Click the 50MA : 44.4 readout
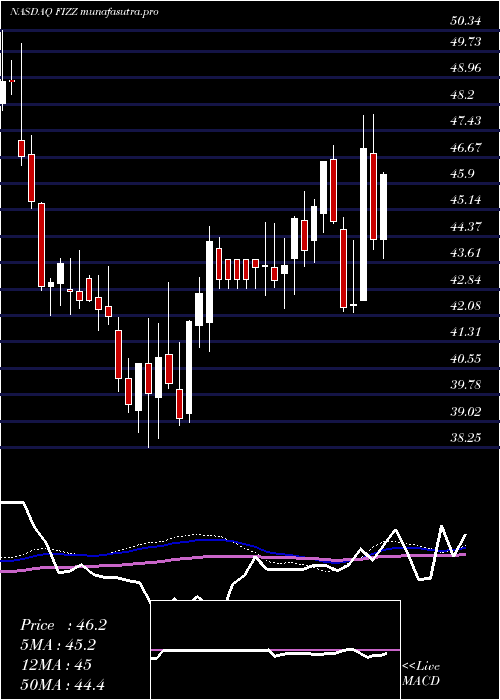 point(62,684)
